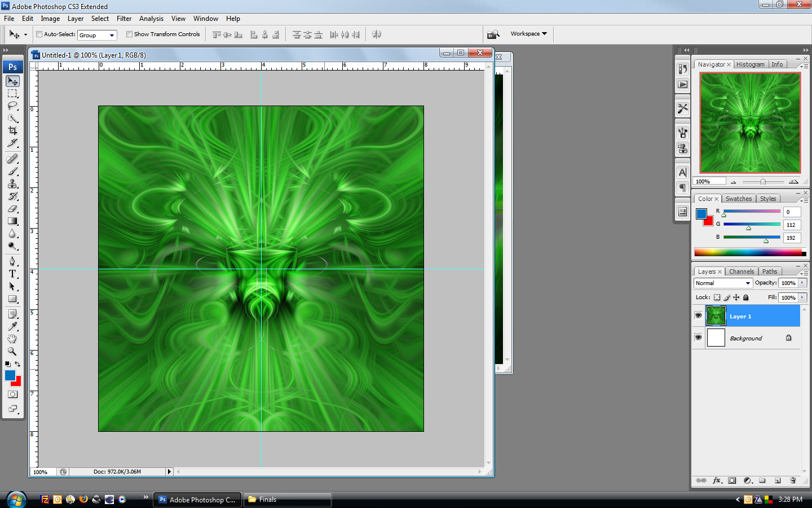Add a layer mask
Screen dimensions: 812x508
click(x=732, y=480)
